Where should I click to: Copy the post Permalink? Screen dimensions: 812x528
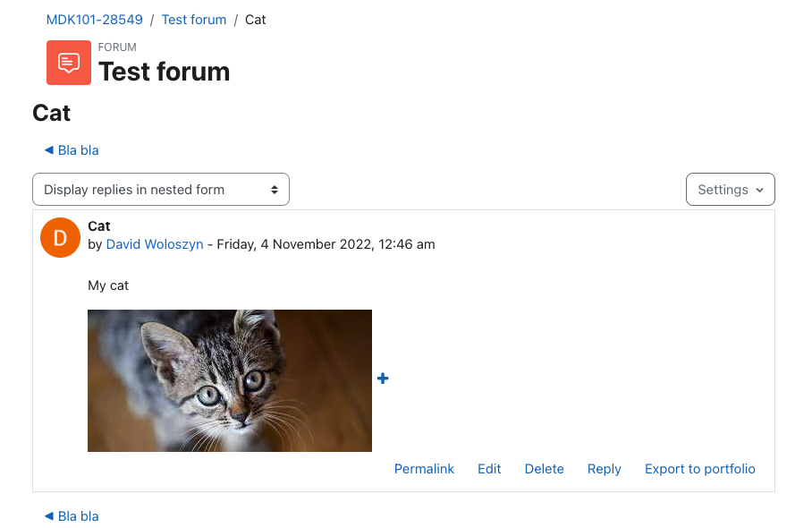pos(424,469)
